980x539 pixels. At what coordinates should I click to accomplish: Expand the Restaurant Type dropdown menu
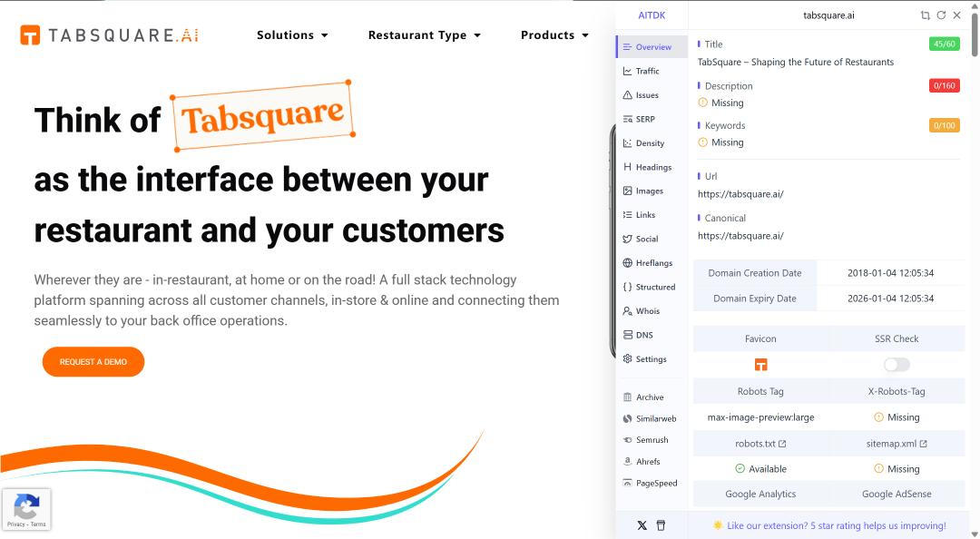pos(425,35)
